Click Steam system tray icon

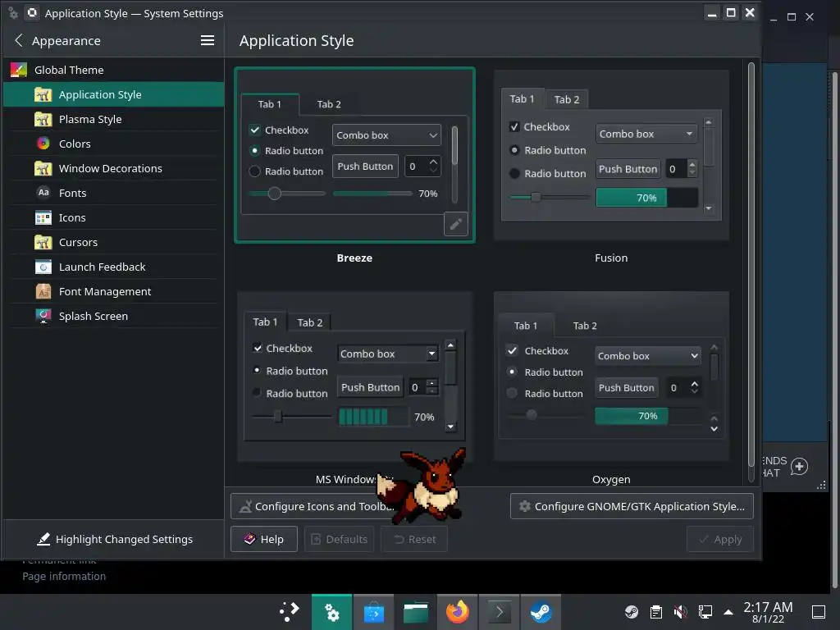pyautogui.click(x=632, y=612)
